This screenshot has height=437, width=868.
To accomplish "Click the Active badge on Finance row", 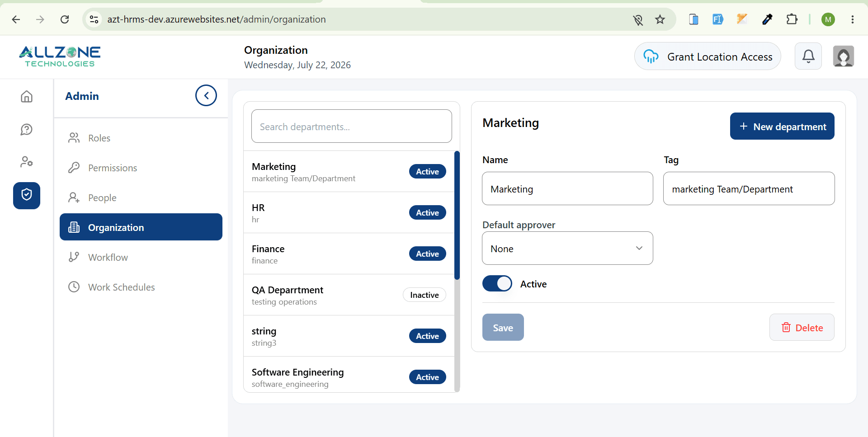I will [427, 254].
